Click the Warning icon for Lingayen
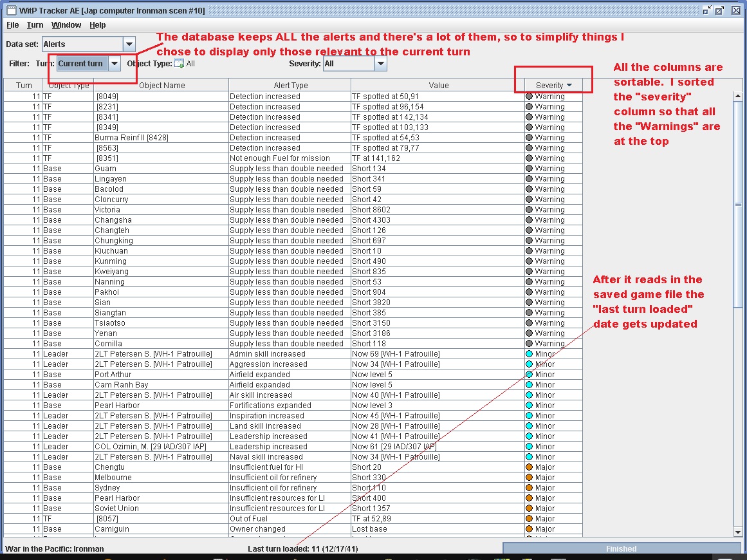The width and height of the screenshot is (747, 560). tap(529, 179)
